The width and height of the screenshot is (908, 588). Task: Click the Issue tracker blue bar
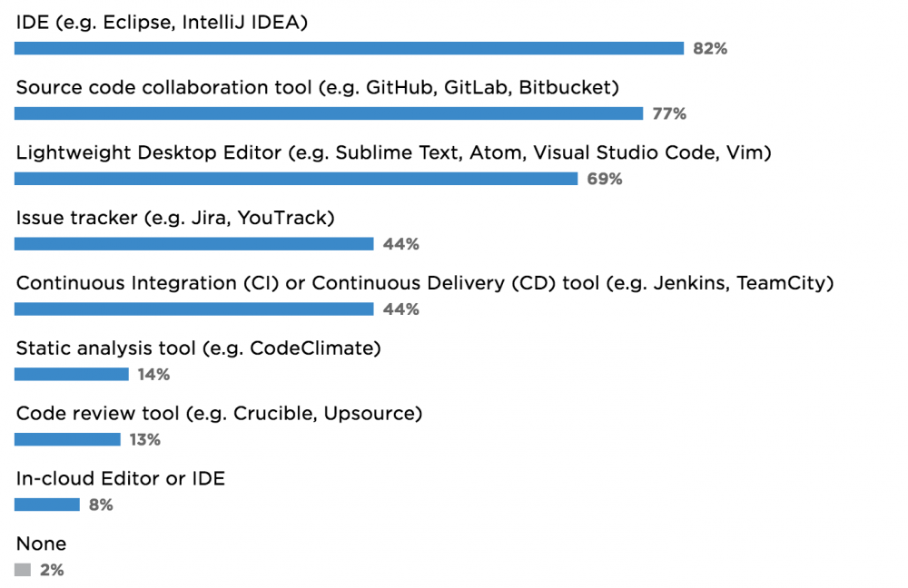194,244
